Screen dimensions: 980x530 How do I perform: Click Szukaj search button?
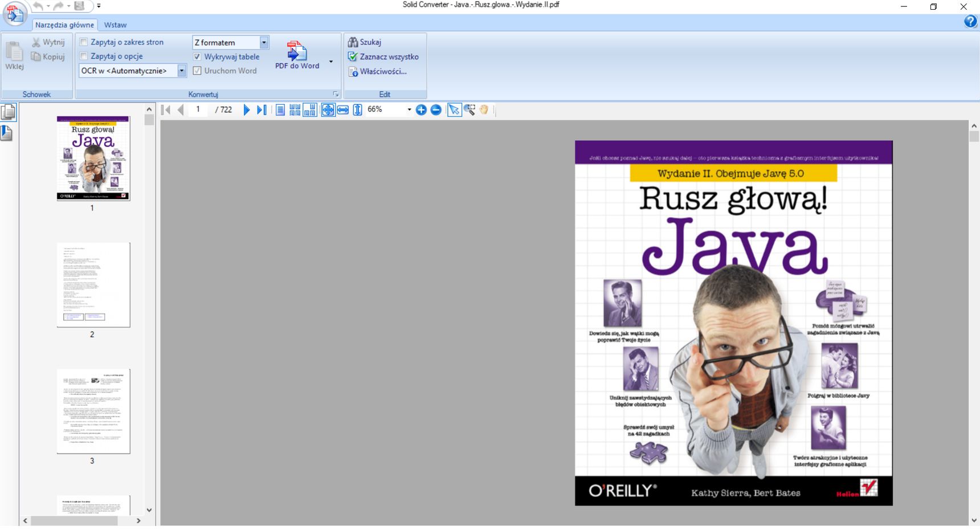tap(365, 42)
